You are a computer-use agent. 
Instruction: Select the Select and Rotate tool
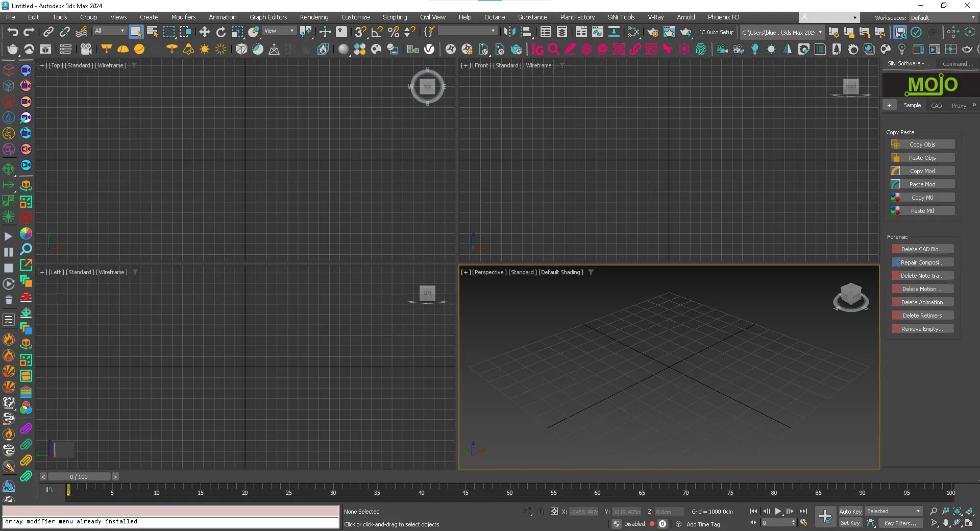click(221, 32)
